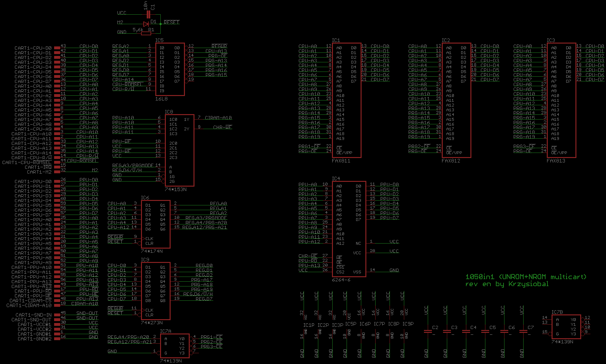Select capacitor C1 symbol near VCC

(x=148, y=14)
